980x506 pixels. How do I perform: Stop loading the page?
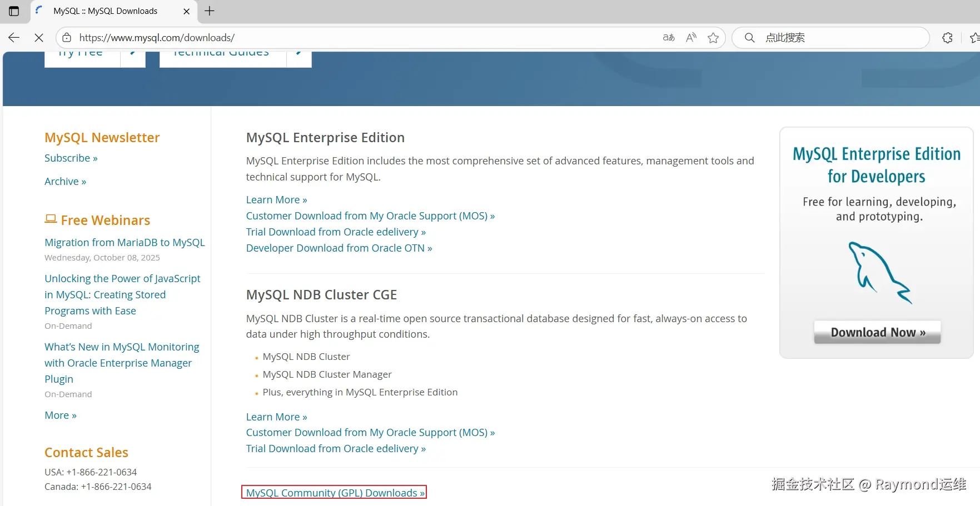[39, 38]
